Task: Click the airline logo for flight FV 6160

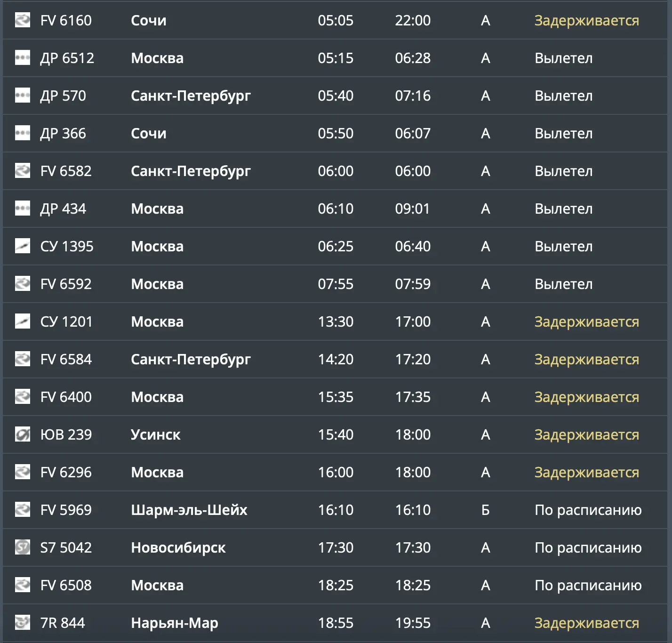Action: [22, 20]
